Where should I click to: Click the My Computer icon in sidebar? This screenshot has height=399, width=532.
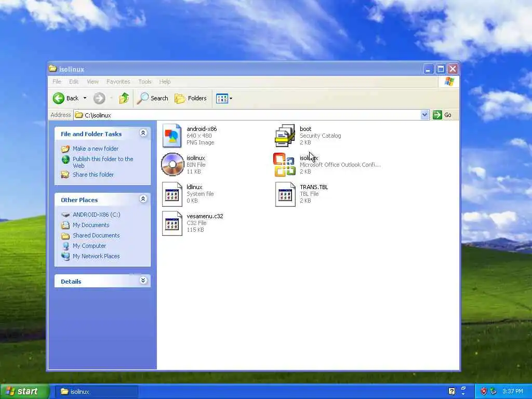(65, 246)
